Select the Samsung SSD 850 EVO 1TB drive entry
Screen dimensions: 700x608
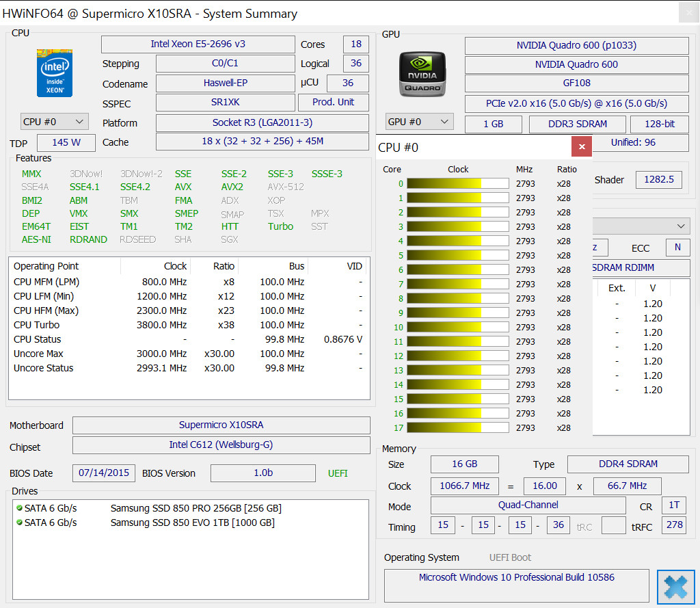192,523
